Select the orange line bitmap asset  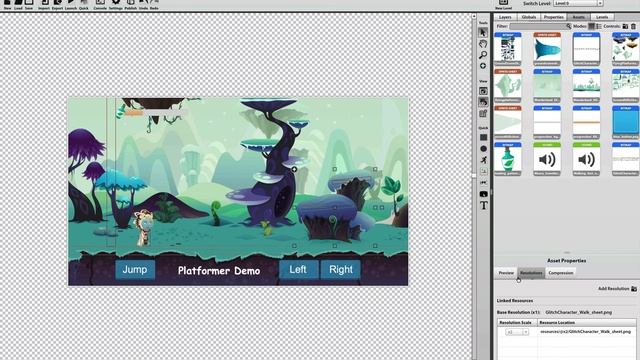(x=586, y=122)
